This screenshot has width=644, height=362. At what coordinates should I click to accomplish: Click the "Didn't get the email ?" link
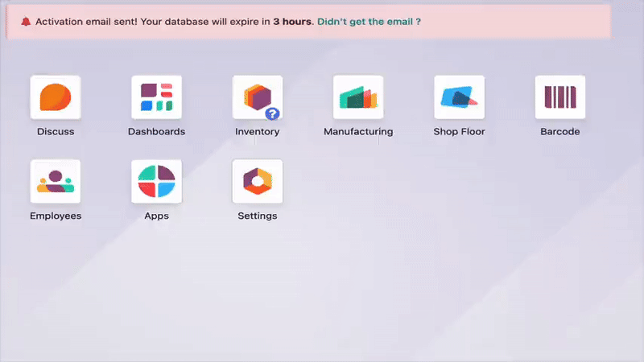point(369,22)
